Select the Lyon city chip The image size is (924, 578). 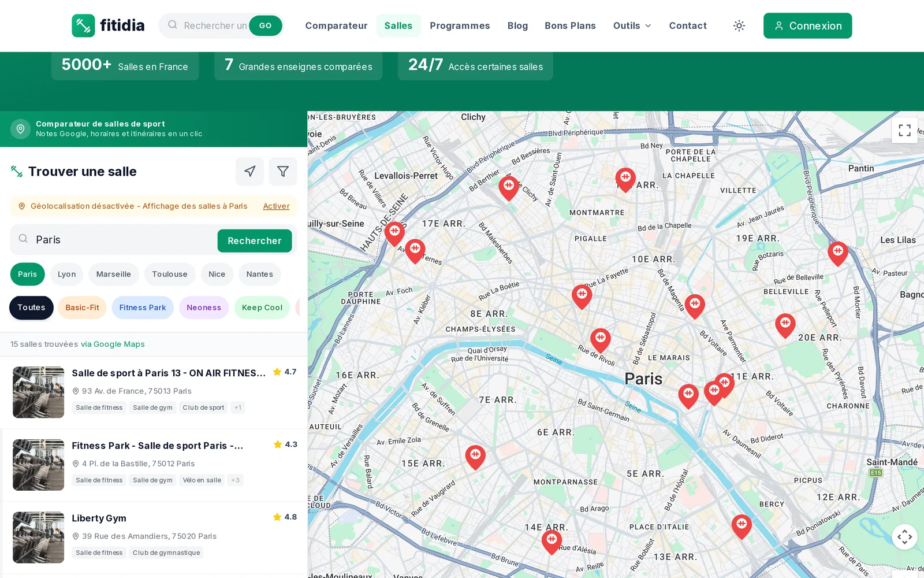pyautogui.click(x=66, y=274)
